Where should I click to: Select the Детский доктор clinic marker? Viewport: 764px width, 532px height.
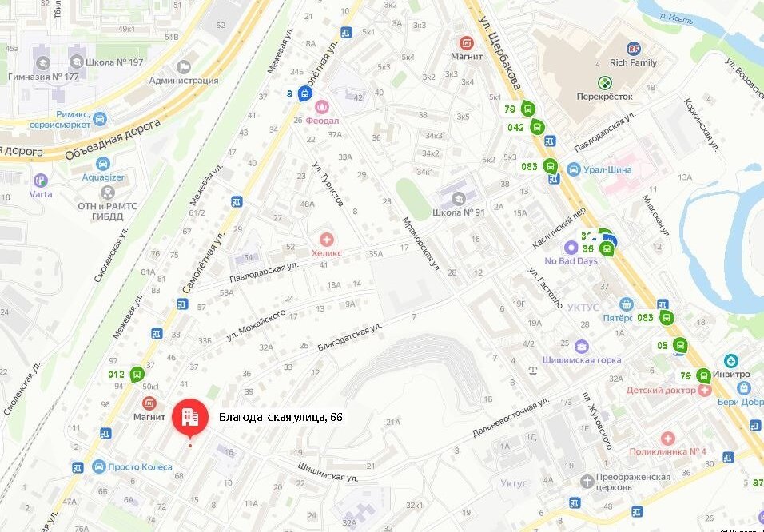pos(704,390)
